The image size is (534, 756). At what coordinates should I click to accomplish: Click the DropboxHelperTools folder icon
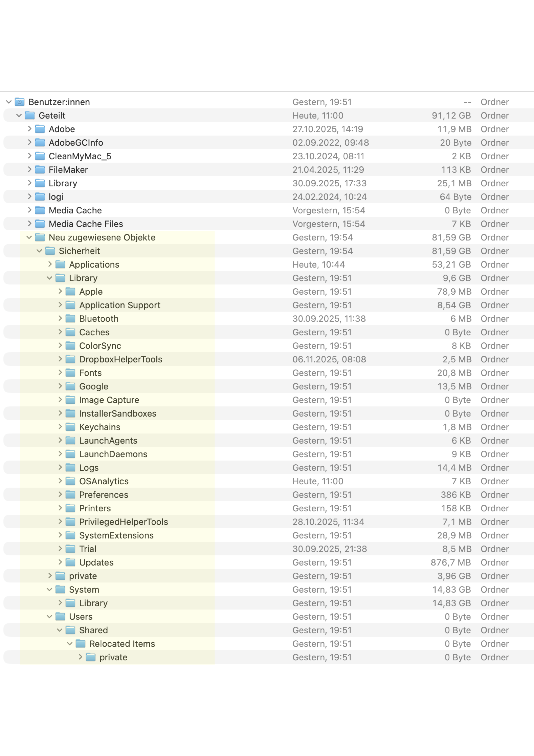tap(70, 359)
